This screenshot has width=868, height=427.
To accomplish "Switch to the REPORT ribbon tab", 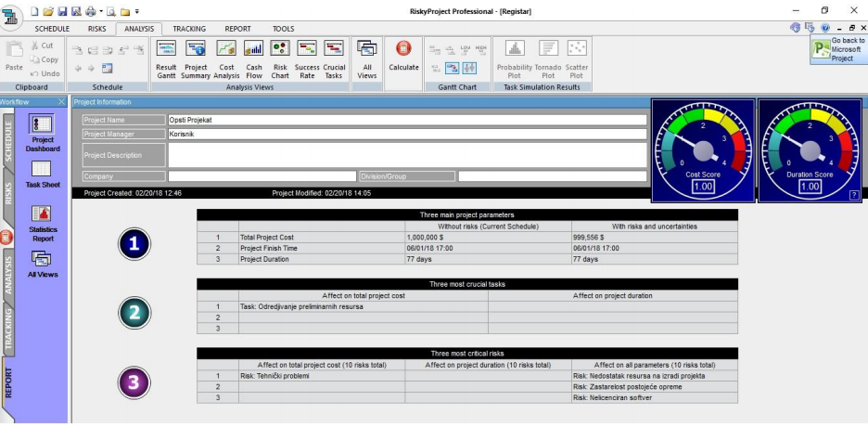I will (237, 29).
